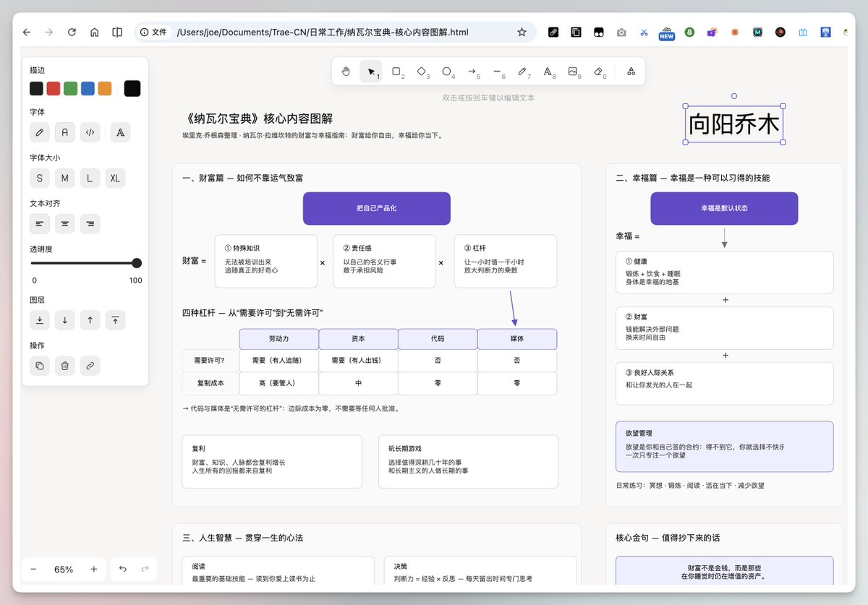Click the opacity slider handle

tap(137, 263)
